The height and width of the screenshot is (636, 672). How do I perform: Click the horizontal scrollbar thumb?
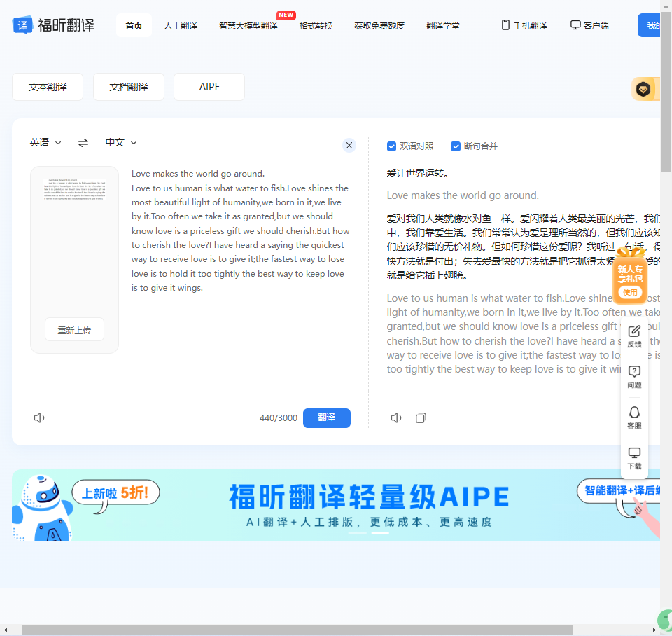click(x=297, y=630)
